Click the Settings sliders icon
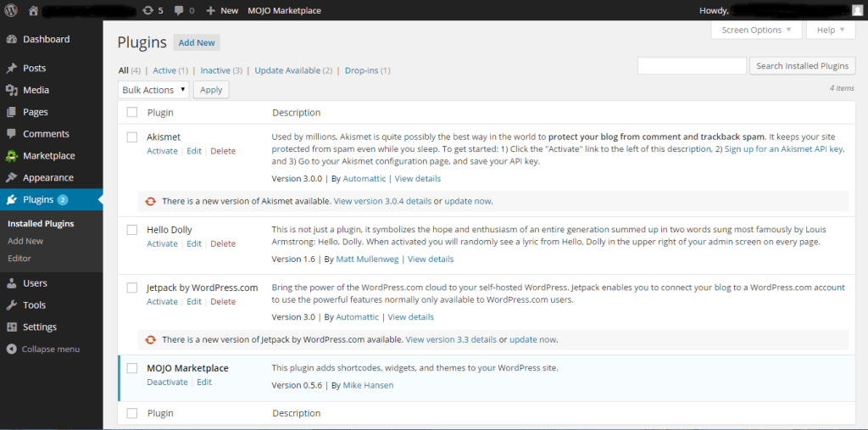The image size is (868, 430). click(x=11, y=327)
